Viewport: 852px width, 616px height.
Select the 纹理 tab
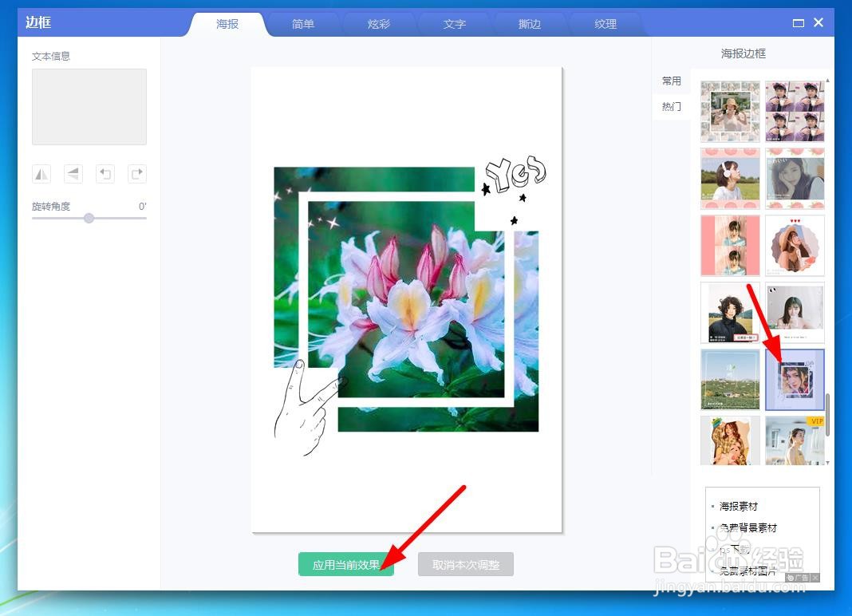[605, 24]
